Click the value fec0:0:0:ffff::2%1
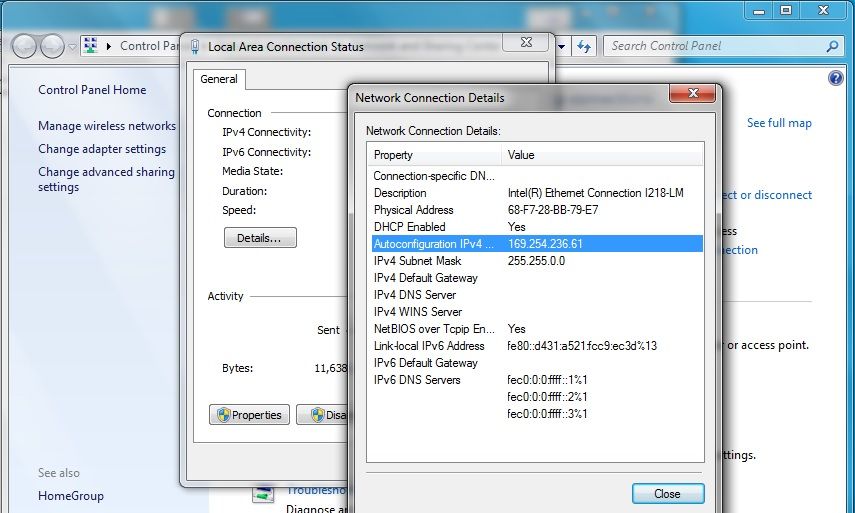This screenshot has width=855, height=513. pyautogui.click(x=547, y=397)
